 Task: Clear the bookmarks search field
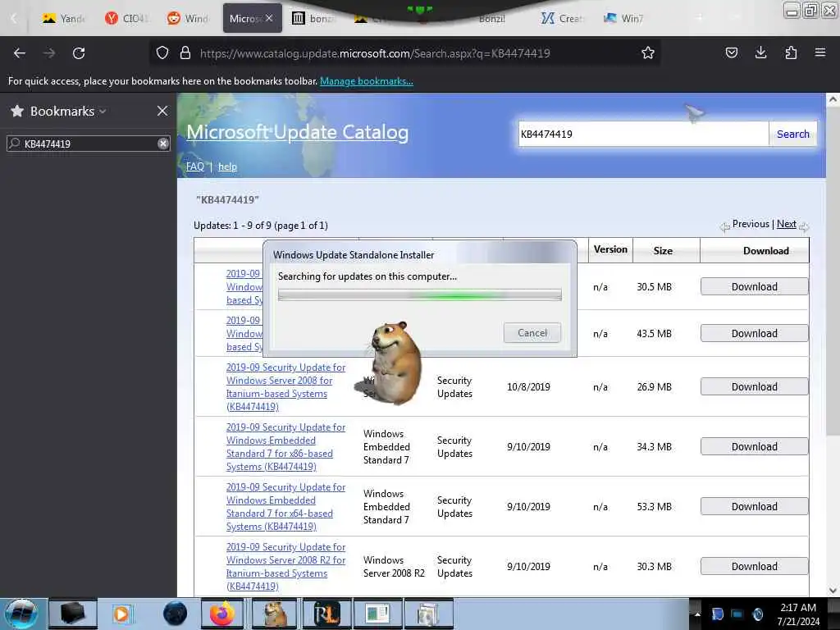[163, 144]
